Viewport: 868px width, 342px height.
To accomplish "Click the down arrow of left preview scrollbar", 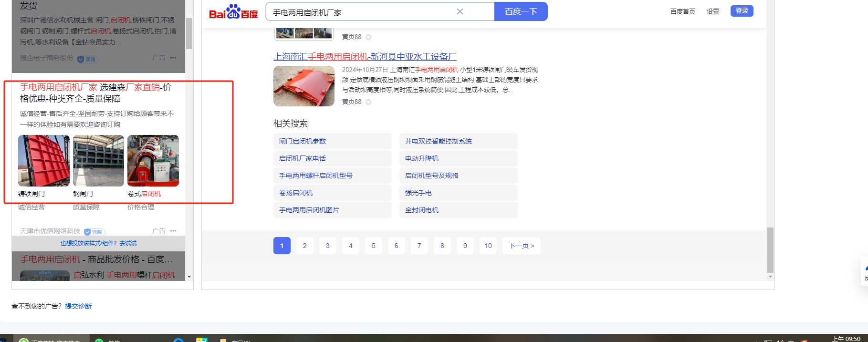I will tap(189, 277).
